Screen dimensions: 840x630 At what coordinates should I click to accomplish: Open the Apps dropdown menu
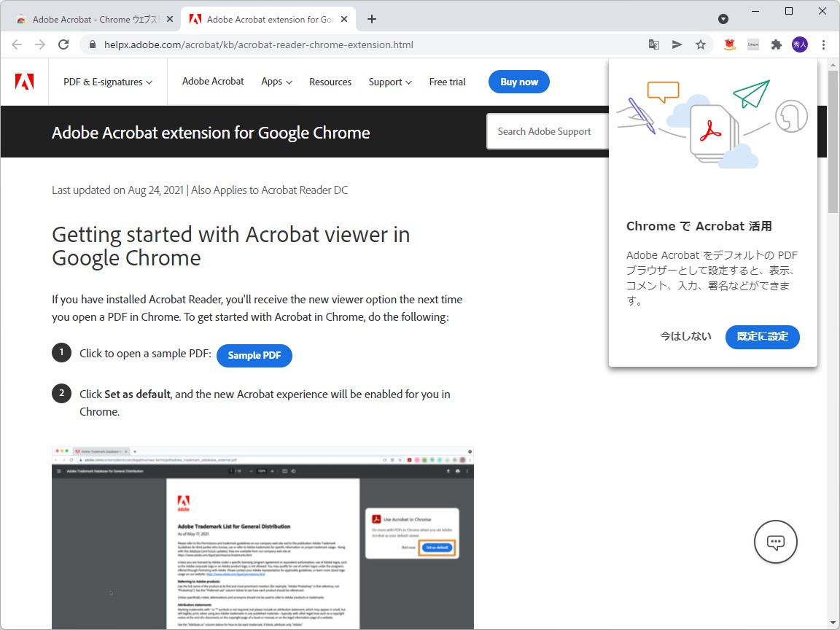pos(276,82)
